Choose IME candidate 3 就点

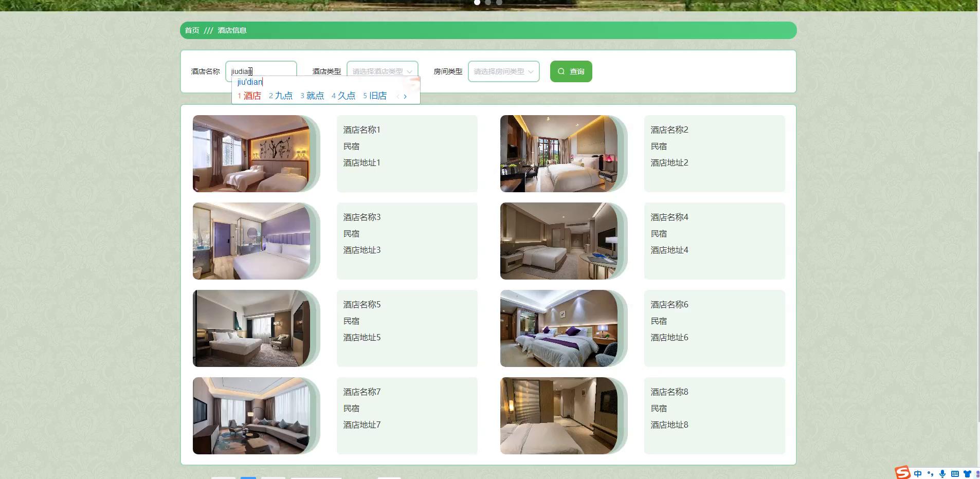pyautogui.click(x=312, y=96)
